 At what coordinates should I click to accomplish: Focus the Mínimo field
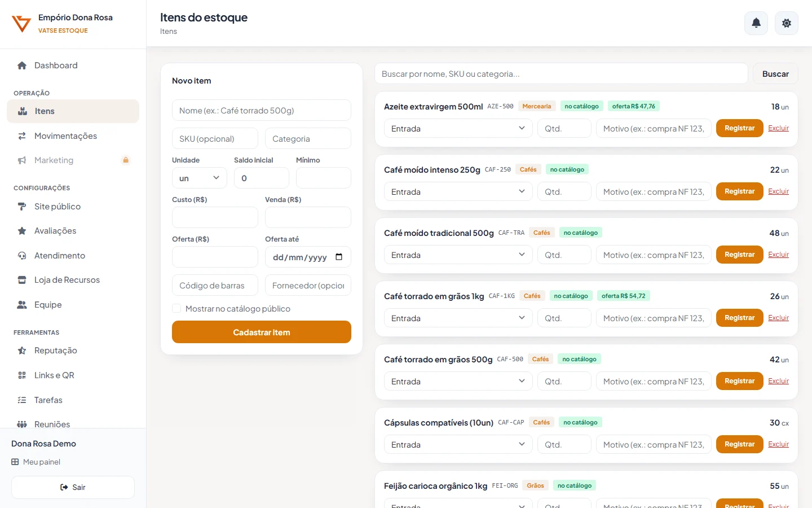click(x=324, y=178)
